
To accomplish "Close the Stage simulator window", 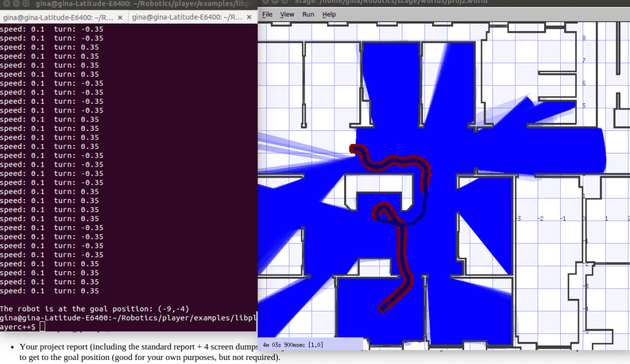I will click(266, 2).
